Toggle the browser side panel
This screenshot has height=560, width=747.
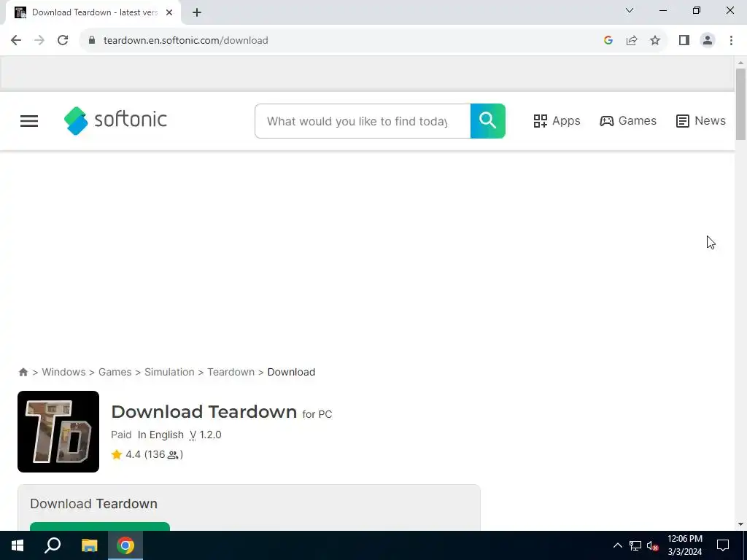coord(684,41)
